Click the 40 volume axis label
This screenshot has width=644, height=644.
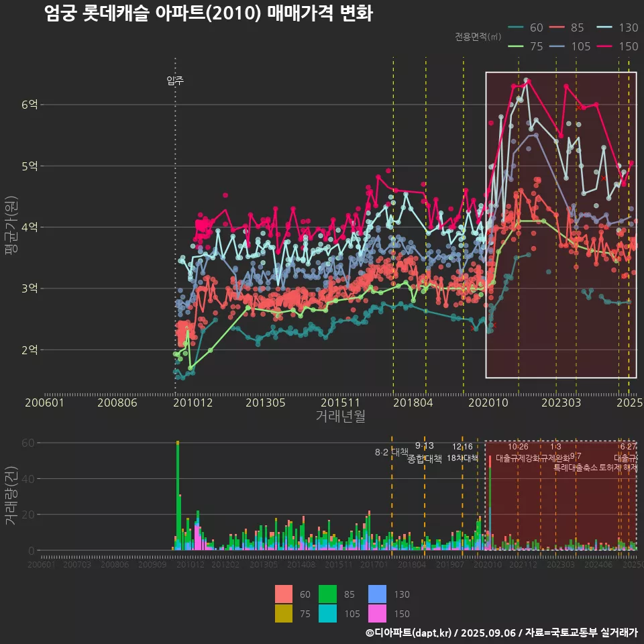[28, 478]
